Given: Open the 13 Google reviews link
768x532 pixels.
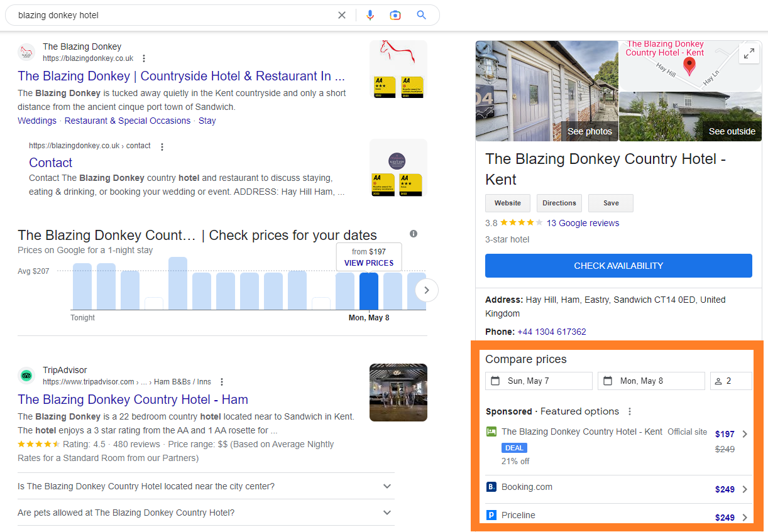Looking at the screenshot, I should click(x=583, y=222).
